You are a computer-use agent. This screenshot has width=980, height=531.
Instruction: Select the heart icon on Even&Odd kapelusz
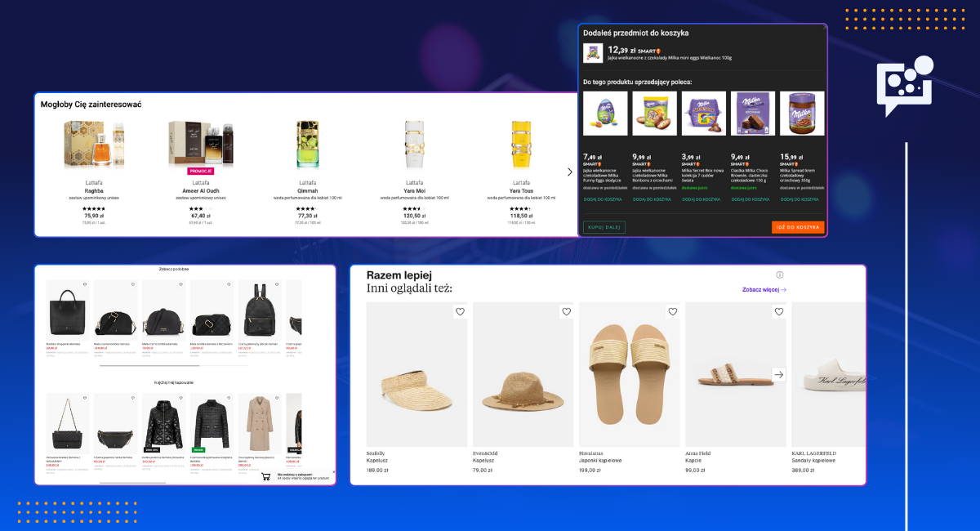[566, 311]
